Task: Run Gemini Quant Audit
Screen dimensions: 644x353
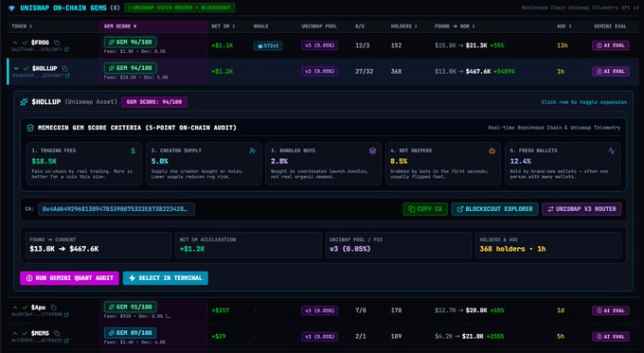Action: click(69, 278)
